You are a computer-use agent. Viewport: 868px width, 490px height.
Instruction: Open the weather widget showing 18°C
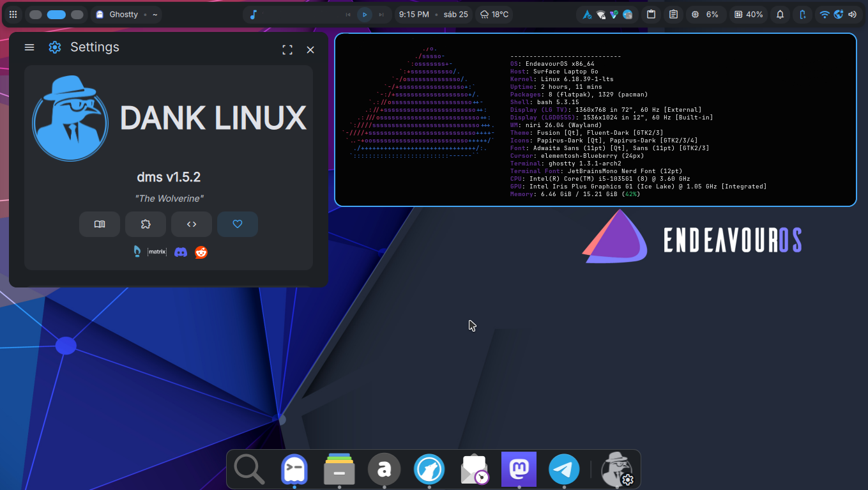pyautogui.click(x=494, y=14)
